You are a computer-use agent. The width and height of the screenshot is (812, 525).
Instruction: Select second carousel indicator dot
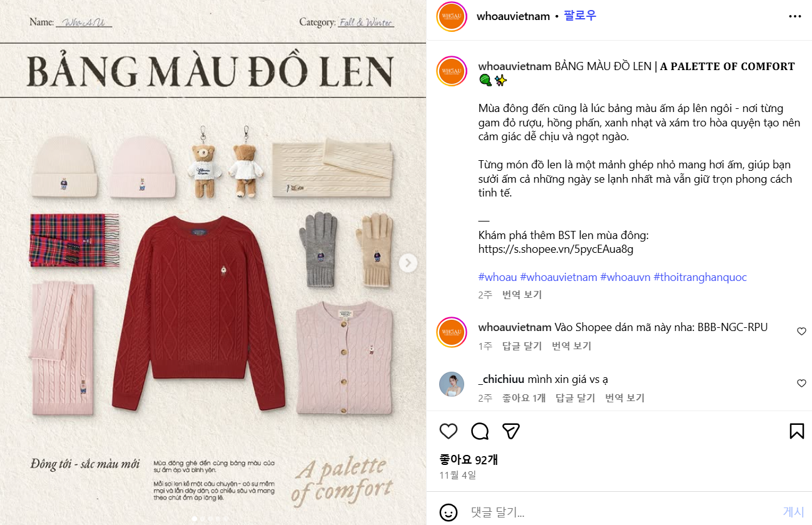(202, 519)
